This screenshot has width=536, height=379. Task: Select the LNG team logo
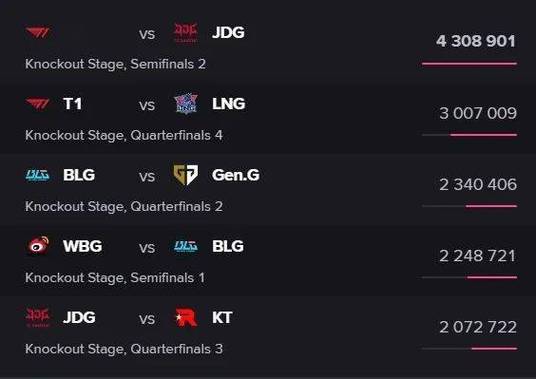pyautogui.click(x=186, y=104)
